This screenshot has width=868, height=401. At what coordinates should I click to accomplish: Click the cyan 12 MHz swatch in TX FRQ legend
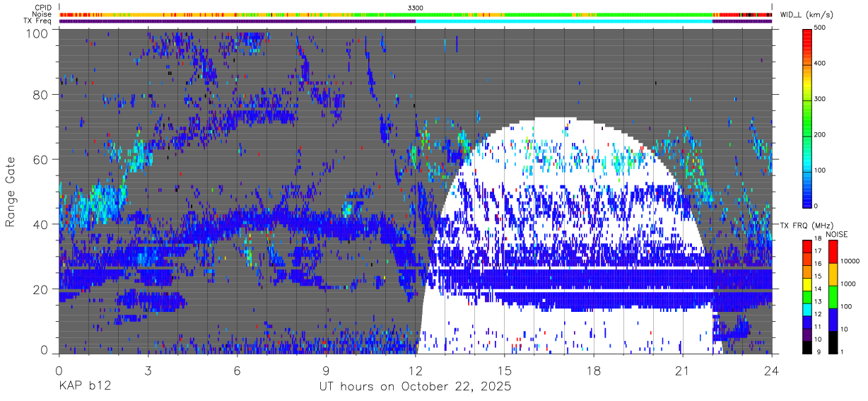tap(807, 310)
